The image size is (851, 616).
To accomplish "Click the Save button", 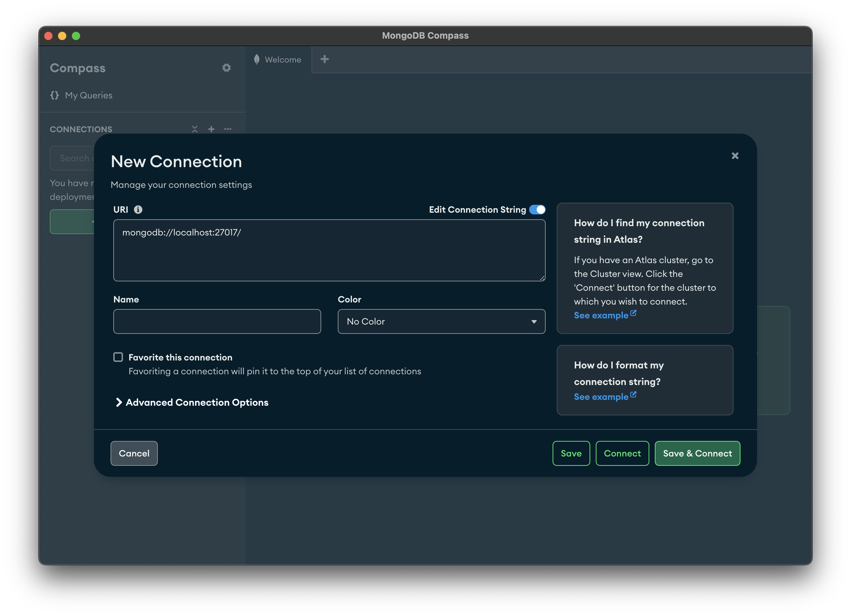I will coord(571,453).
